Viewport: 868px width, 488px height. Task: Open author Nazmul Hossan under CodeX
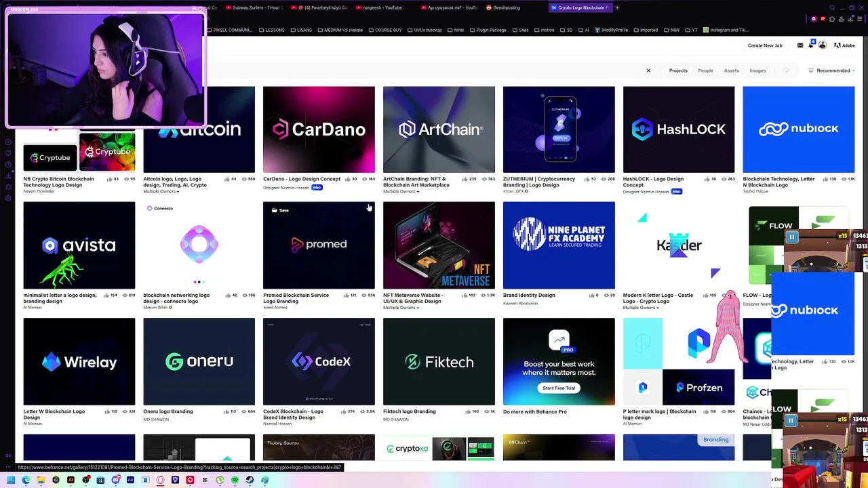(x=277, y=423)
